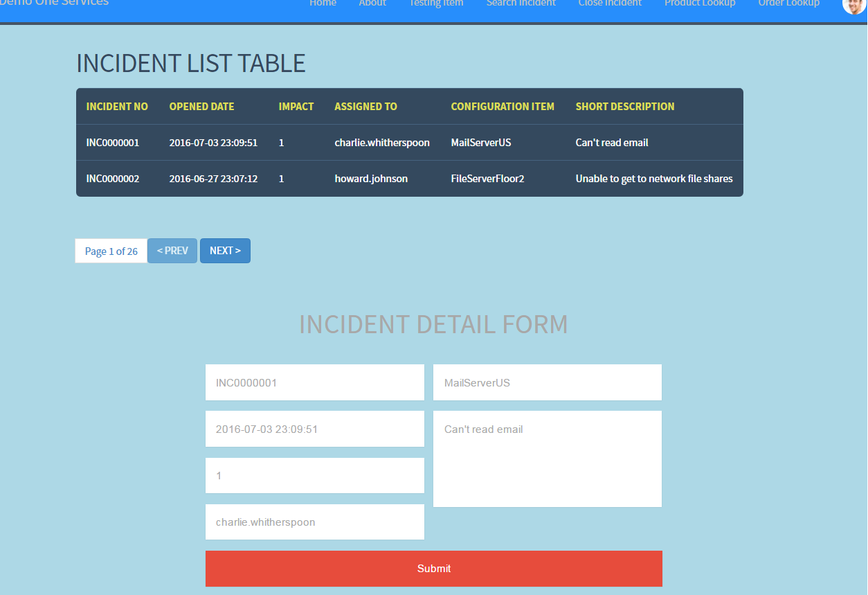Click the Page 1 of 26 indicator
The image size is (868, 595).
coord(110,250)
